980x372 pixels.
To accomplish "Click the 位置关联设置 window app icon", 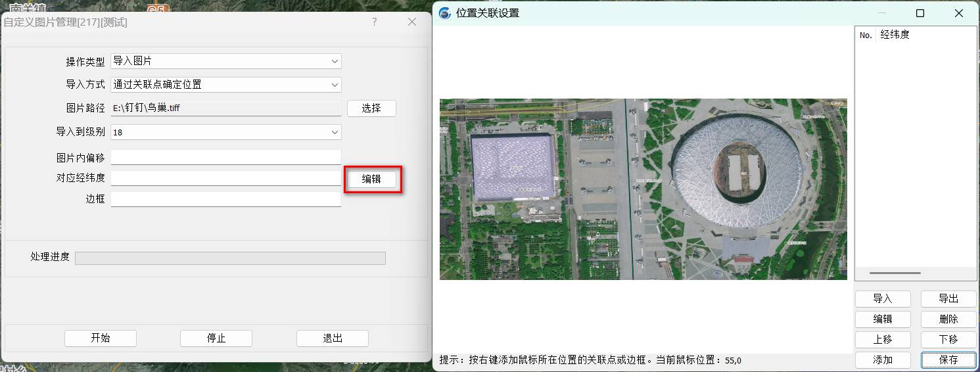I will [x=445, y=13].
